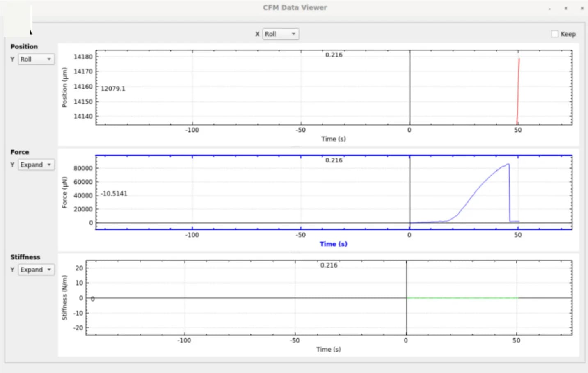
Task: Click the Stiffness (N/m) axis label
Action: [x=64, y=297]
